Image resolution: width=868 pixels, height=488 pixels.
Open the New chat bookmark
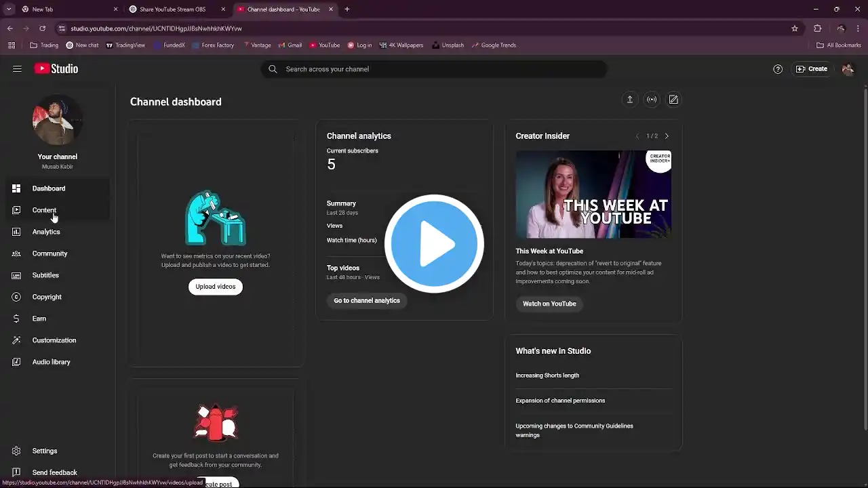point(82,45)
